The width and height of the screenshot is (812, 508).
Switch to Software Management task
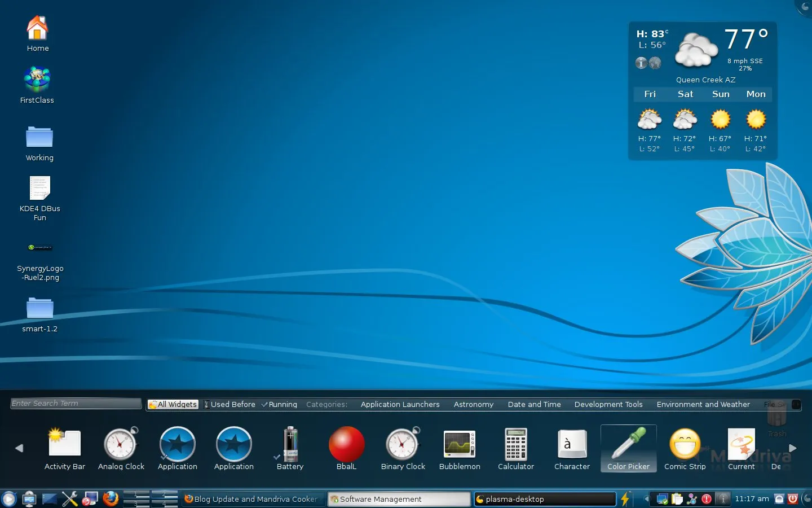(399, 499)
